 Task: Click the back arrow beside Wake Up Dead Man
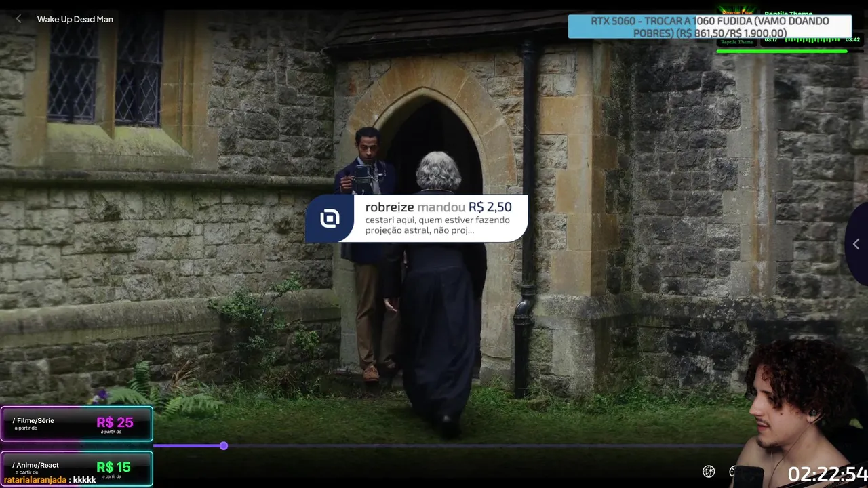tap(18, 19)
